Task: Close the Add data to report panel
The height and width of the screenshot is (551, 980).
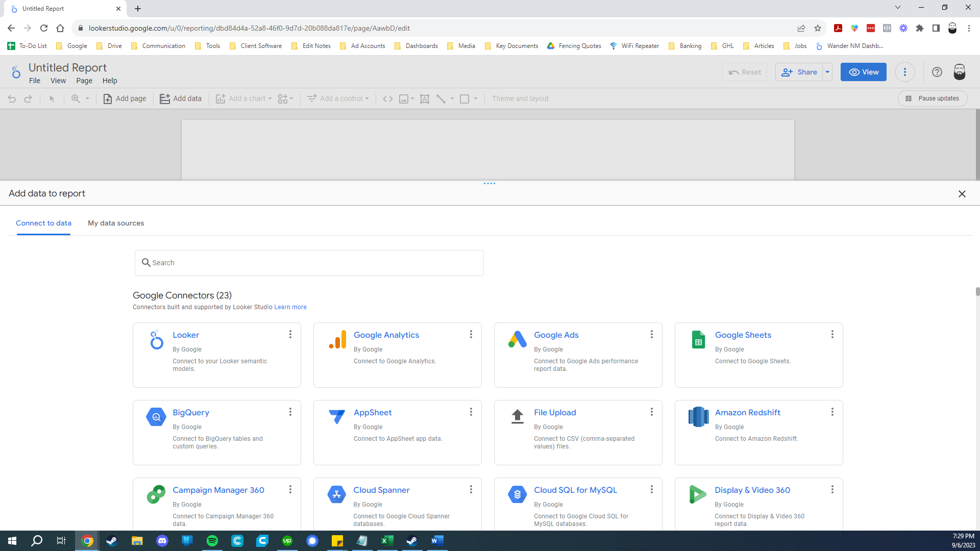Action: coord(962,194)
